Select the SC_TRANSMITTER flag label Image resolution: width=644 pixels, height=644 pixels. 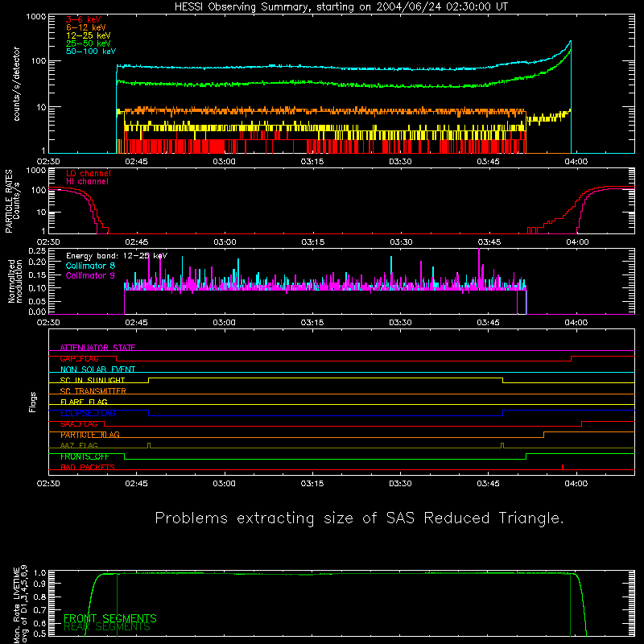pos(93,391)
